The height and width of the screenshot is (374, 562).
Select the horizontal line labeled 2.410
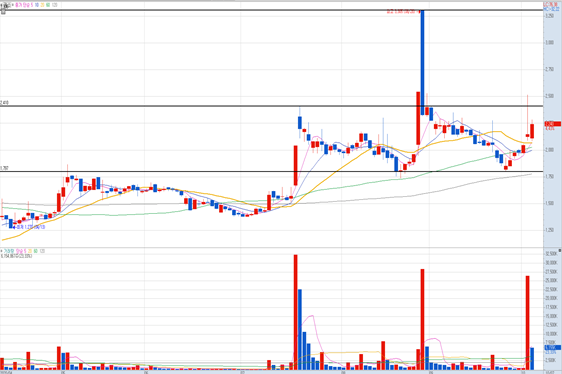271,106
